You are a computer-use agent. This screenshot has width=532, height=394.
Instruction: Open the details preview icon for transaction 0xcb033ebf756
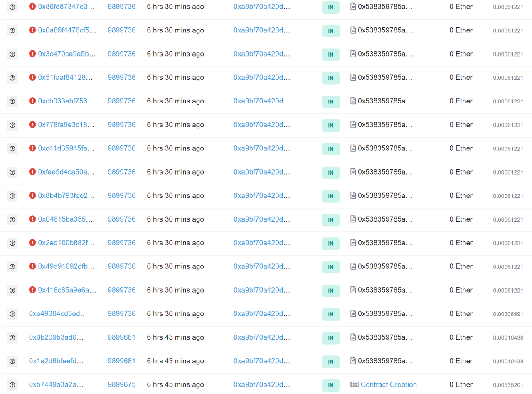[12, 101]
